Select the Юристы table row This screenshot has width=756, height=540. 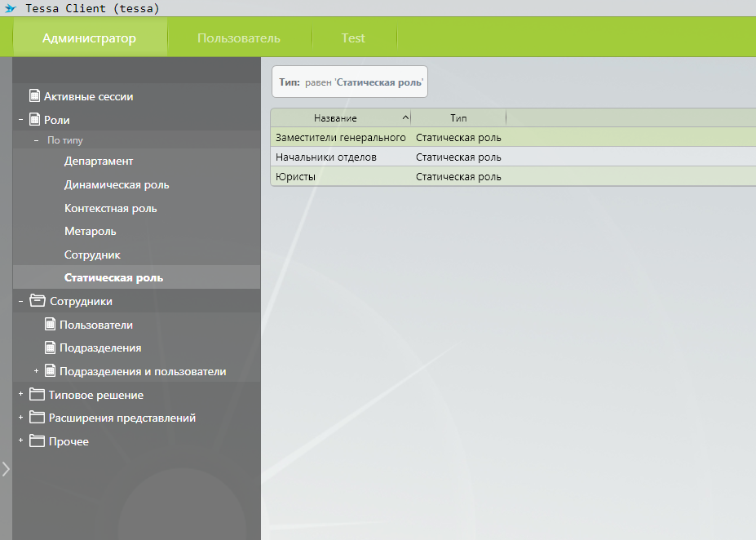tap(343, 177)
